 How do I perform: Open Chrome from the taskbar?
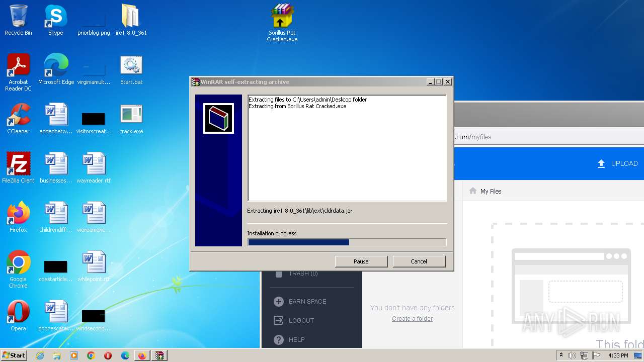[x=91, y=355]
